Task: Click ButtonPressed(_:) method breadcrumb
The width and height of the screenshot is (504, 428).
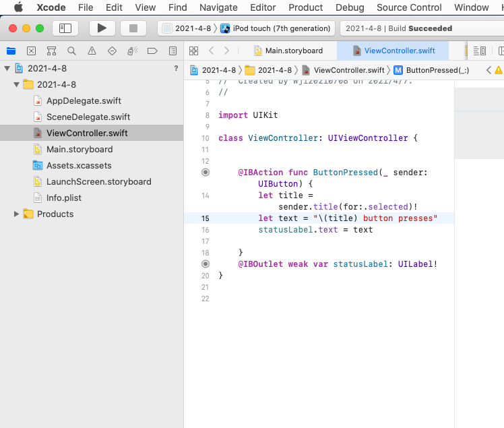Action: tap(432, 70)
